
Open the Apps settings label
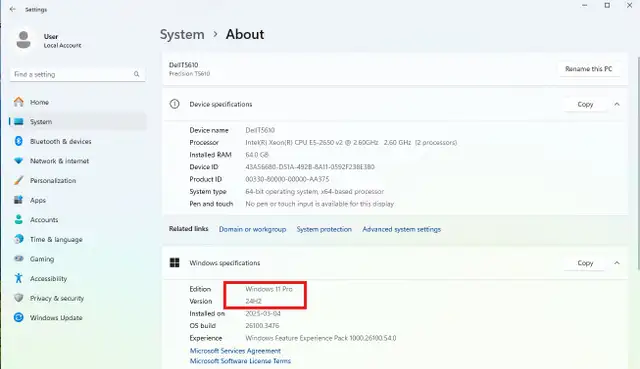pyautogui.click(x=38, y=200)
